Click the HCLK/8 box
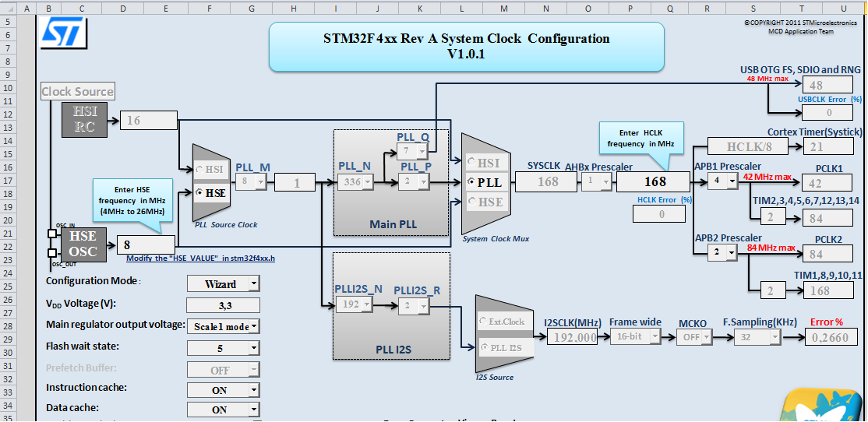868x422 pixels. click(749, 147)
